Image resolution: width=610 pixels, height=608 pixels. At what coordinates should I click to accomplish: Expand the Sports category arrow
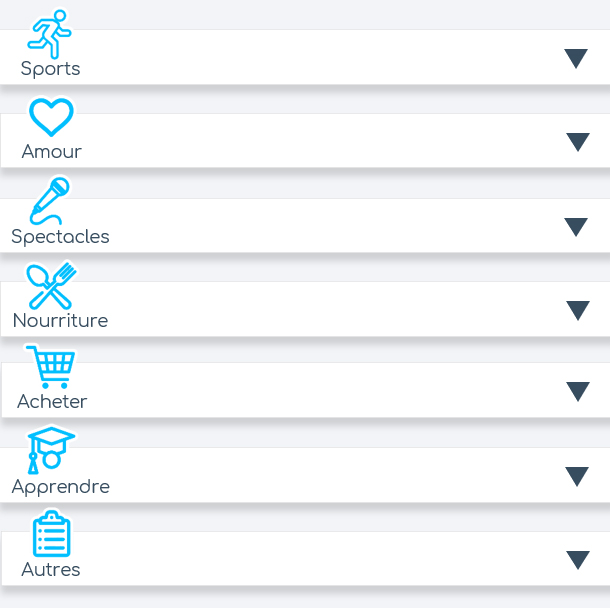tap(576, 59)
